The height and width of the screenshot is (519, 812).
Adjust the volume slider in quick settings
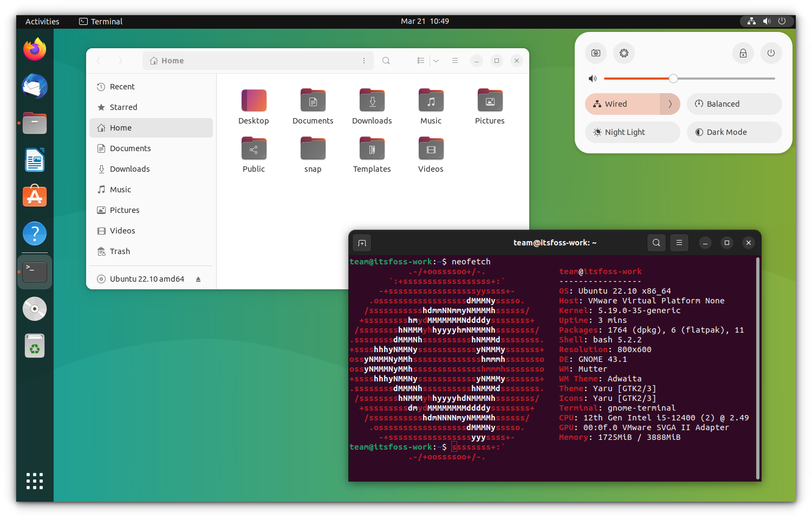[x=689, y=79]
